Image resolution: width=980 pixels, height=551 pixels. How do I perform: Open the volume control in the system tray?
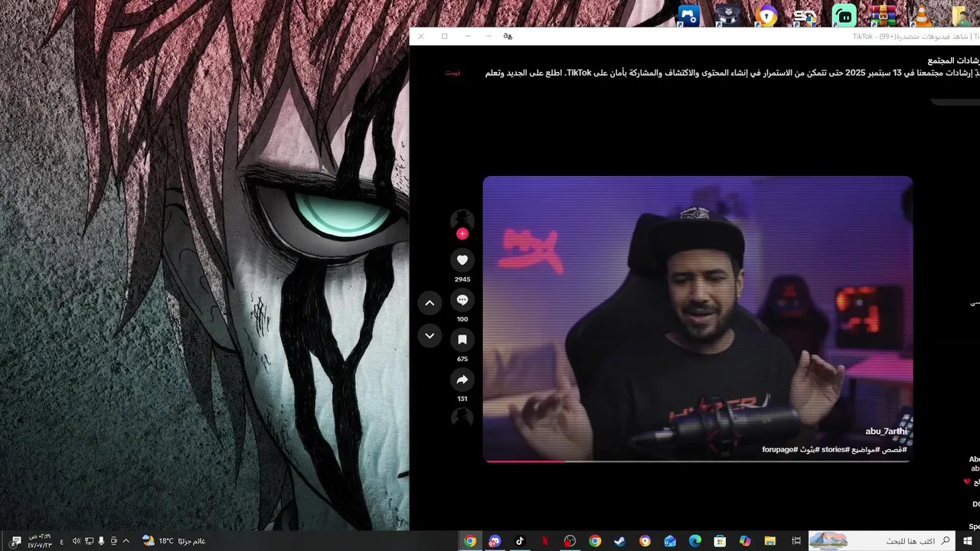(x=77, y=541)
